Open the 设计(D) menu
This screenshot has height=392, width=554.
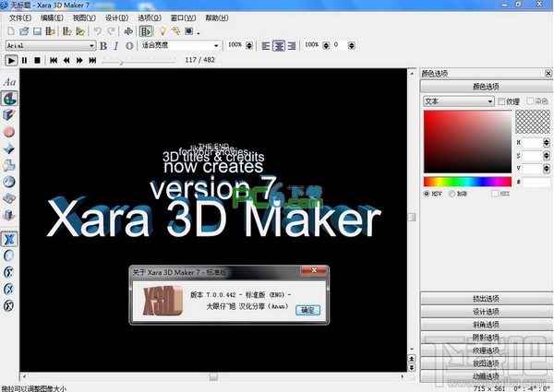pyautogui.click(x=116, y=18)
